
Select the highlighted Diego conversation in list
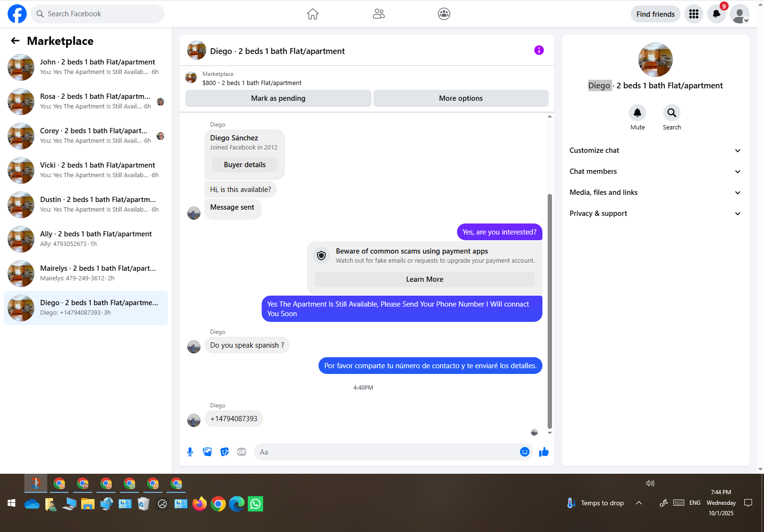point(86,308)
